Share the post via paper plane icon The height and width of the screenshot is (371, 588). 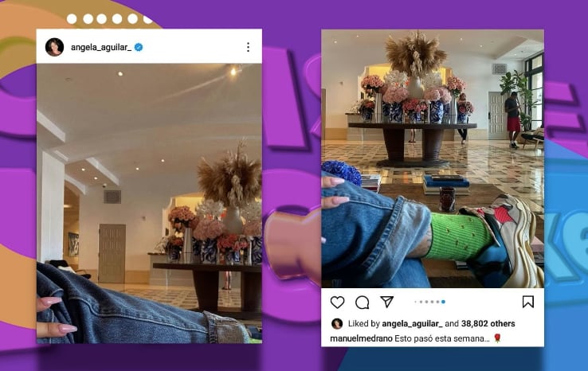click(386, 302)
